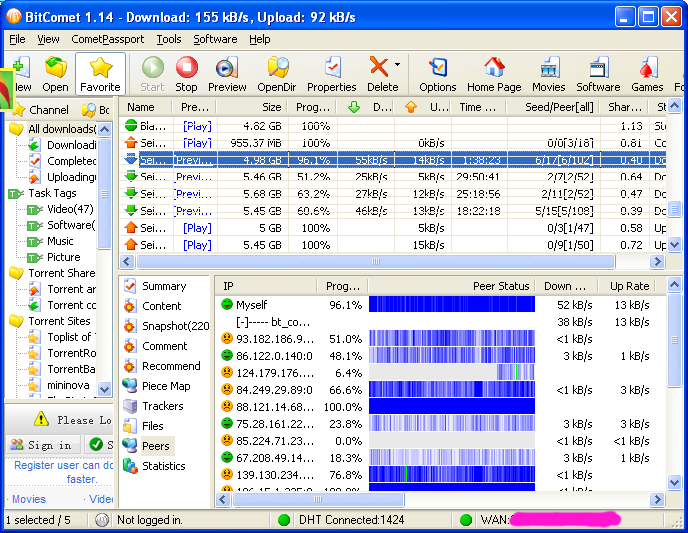Open download folder via OpenDir icon

click(x=277, y=74)
